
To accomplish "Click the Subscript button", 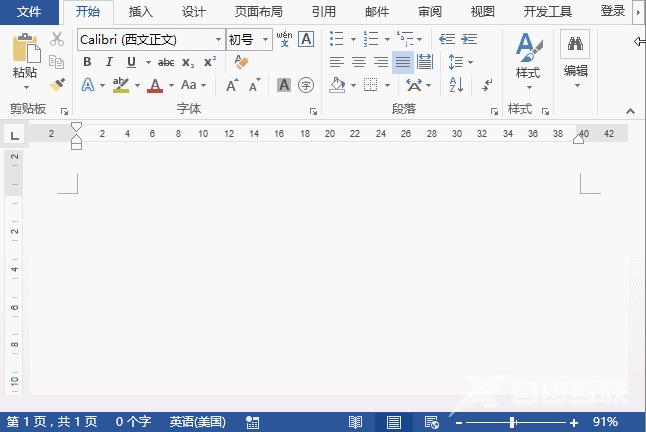I will click(x=188, y=62).
